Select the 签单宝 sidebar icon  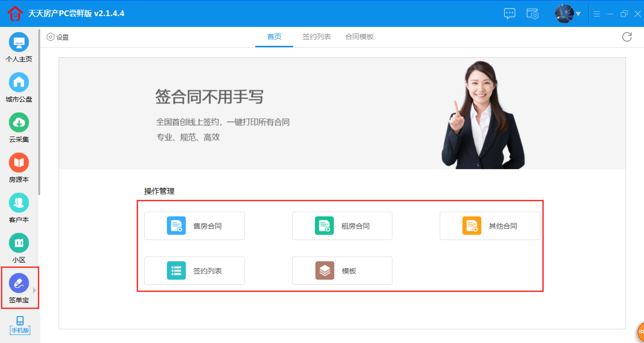(19, 283)
